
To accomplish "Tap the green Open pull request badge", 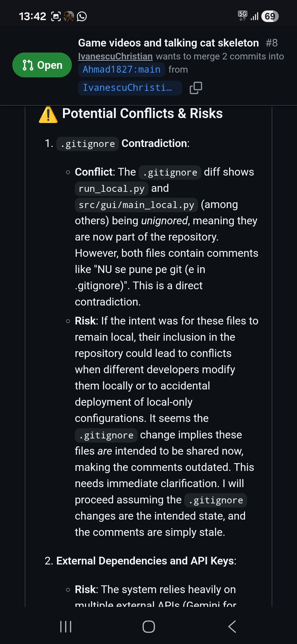I will point(42,65).
